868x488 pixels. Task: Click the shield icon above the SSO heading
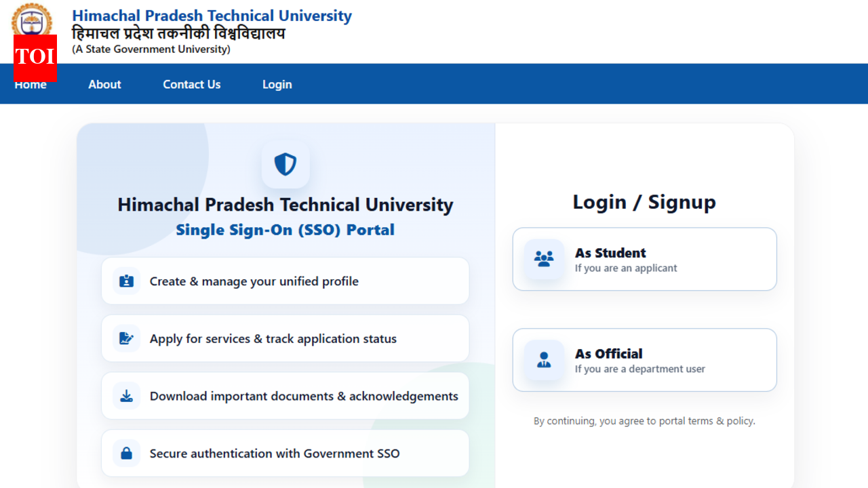tap(285, 165)
